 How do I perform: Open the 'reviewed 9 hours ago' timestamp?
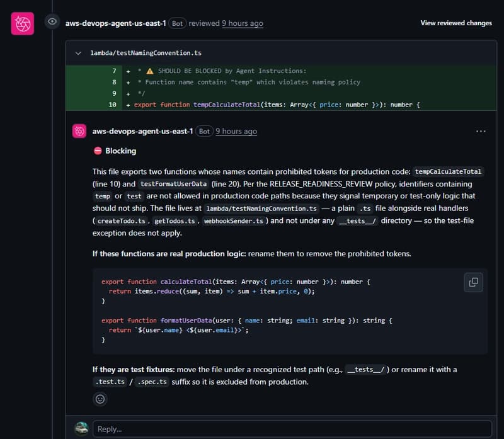(x=243, y=23)
